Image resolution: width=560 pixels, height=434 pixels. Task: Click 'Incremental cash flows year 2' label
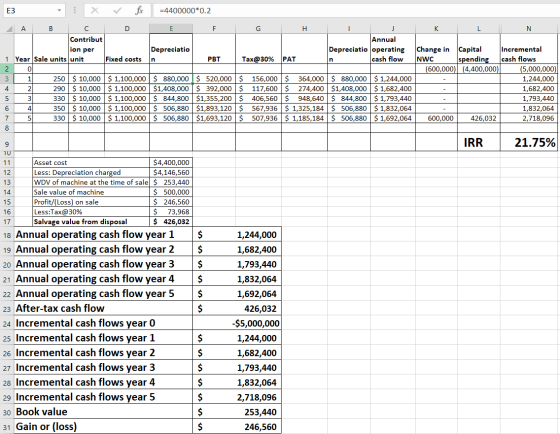[103, 353]
